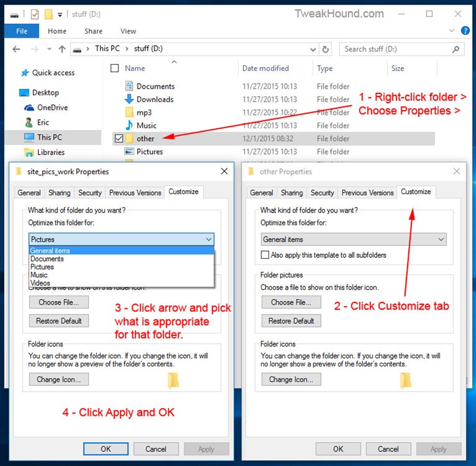This screenshot has width=476, height=466.
Task: Select the Downloads folder icon
Action: (129, 99)
